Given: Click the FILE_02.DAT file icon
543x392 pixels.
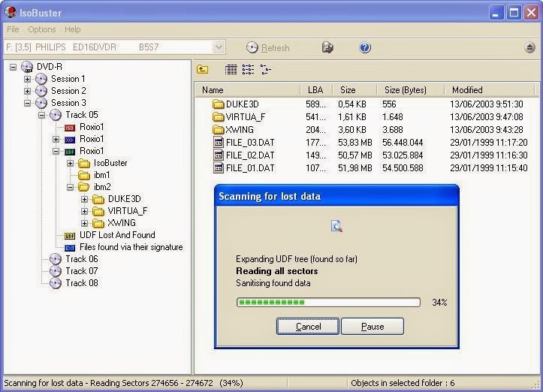Looking at the screenshot, I should [x=218, y=155].
